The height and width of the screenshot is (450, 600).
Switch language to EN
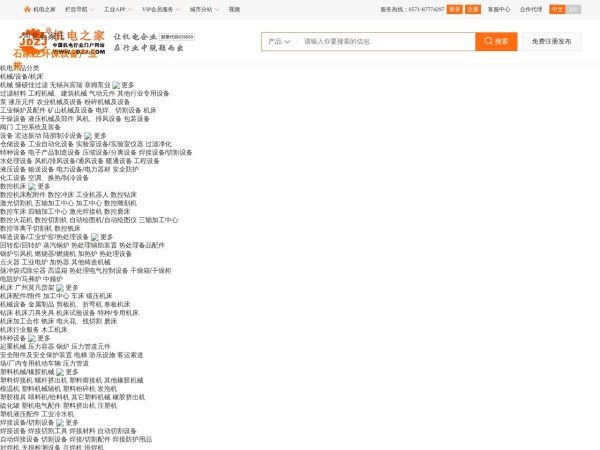(573, 9)
